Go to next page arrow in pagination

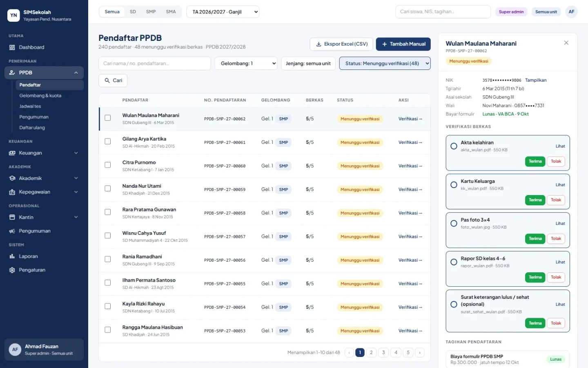(420, 352)
